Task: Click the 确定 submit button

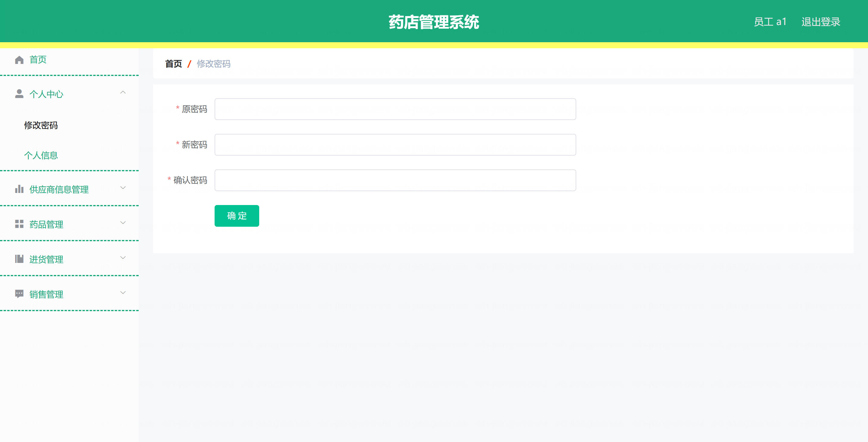Action: (x=237, y=216)
